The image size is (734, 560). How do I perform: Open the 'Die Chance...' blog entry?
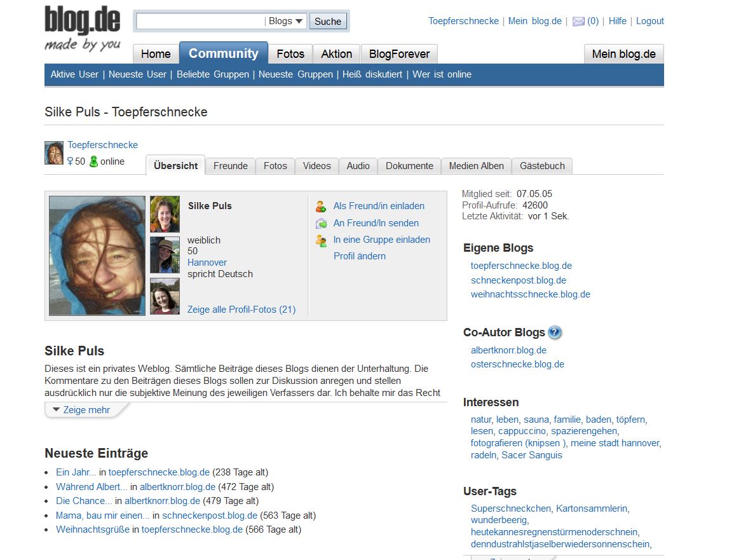84,501
